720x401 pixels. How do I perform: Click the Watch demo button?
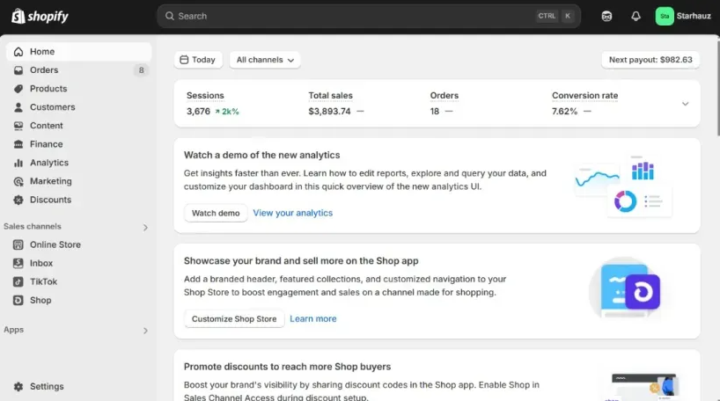215,213
